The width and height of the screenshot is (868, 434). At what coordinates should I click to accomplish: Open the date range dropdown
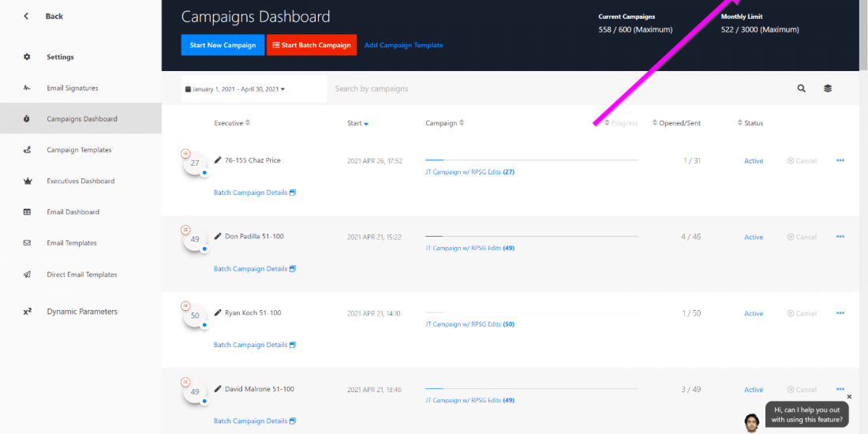click(x=235, y=89)
